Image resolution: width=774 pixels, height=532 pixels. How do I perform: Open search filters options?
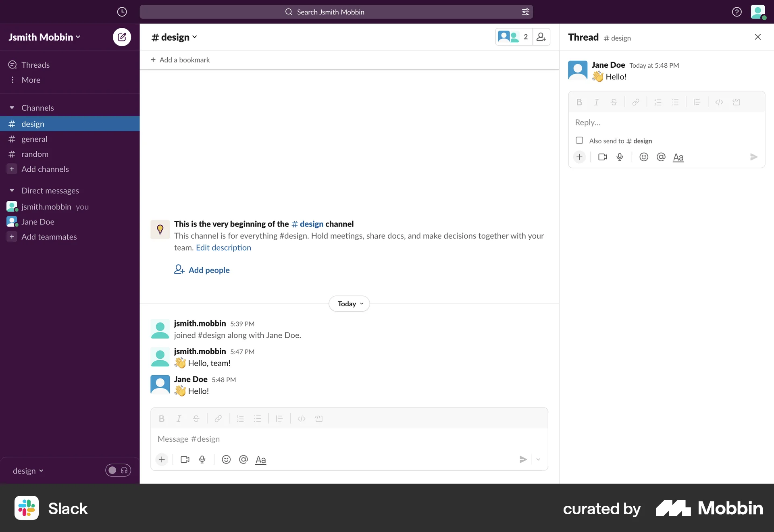coord(525,12)
